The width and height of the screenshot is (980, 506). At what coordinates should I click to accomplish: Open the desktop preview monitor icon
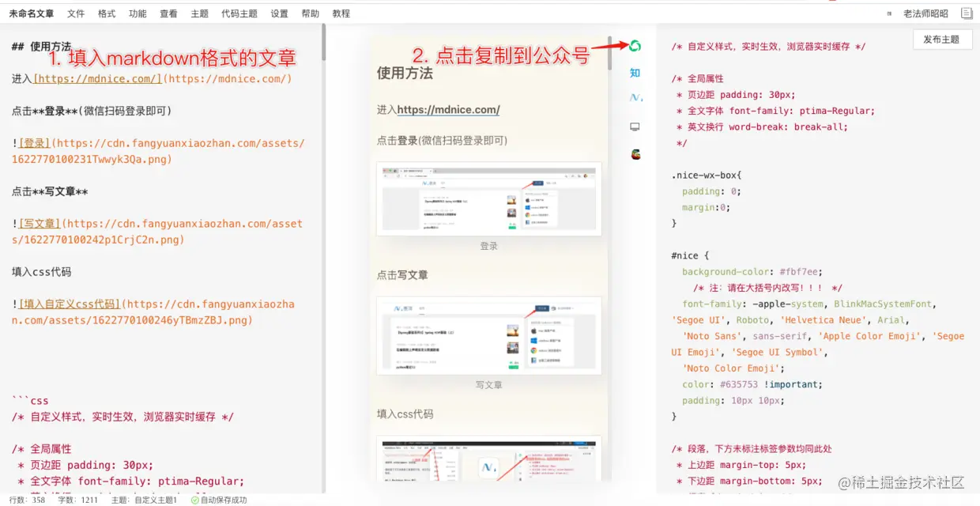click(x=635, y=126)
